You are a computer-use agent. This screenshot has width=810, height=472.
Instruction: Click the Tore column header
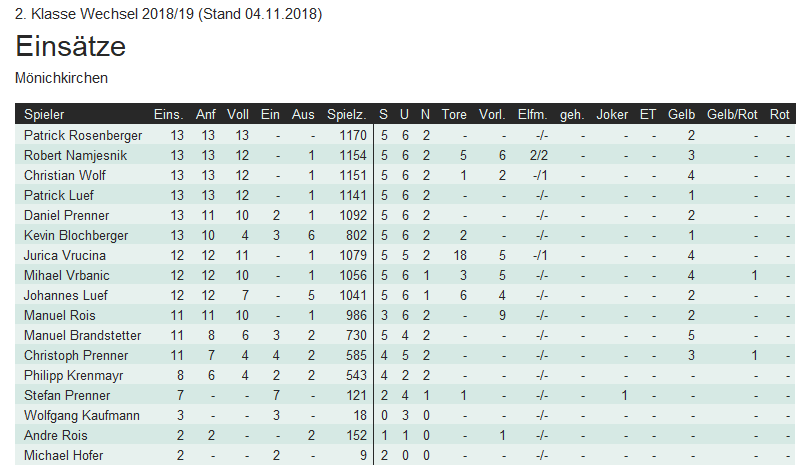click(x=454, y=115)
